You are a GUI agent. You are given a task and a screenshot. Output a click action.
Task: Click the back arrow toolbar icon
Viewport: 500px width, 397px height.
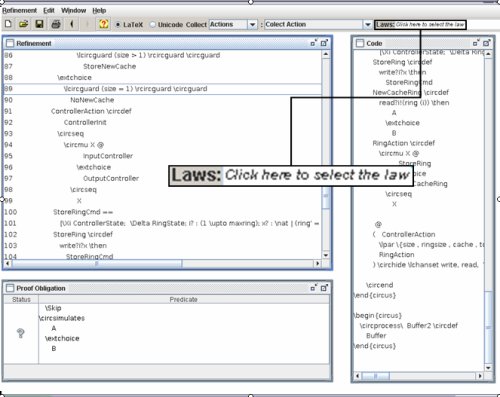[72, 24]
